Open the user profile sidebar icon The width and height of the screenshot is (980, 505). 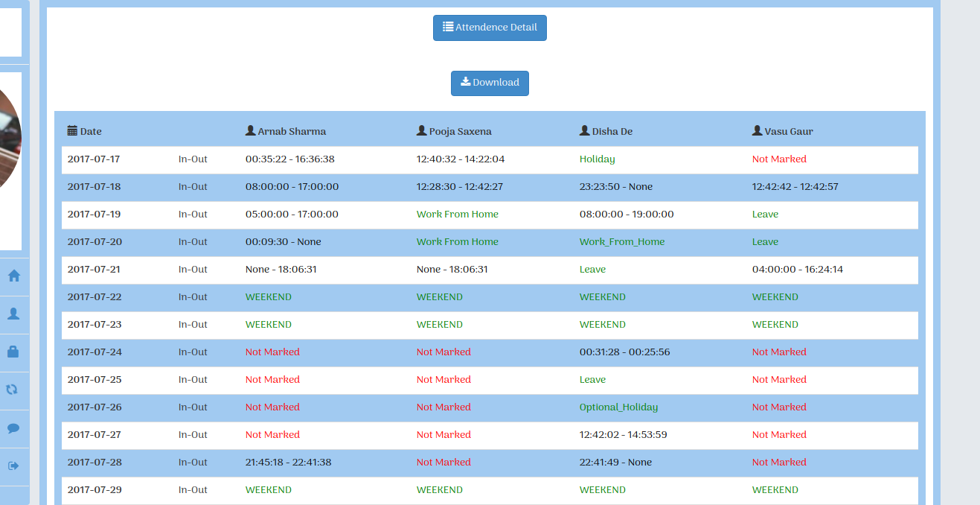point(13,314)
